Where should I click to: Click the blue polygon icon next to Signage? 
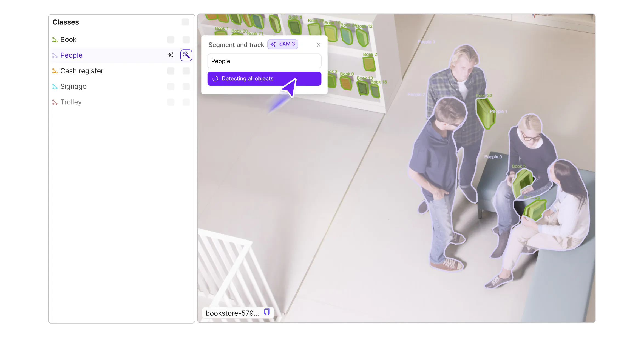click(55, 86)
